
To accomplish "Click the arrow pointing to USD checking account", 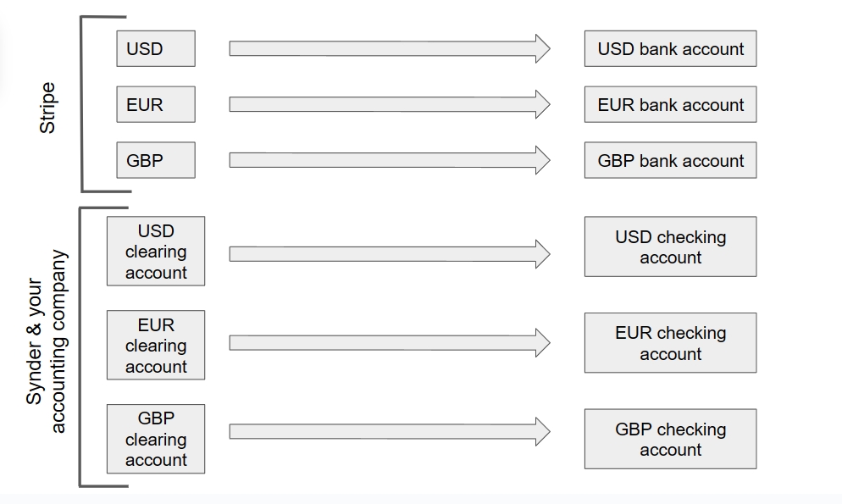I will [x=390, y=254].
